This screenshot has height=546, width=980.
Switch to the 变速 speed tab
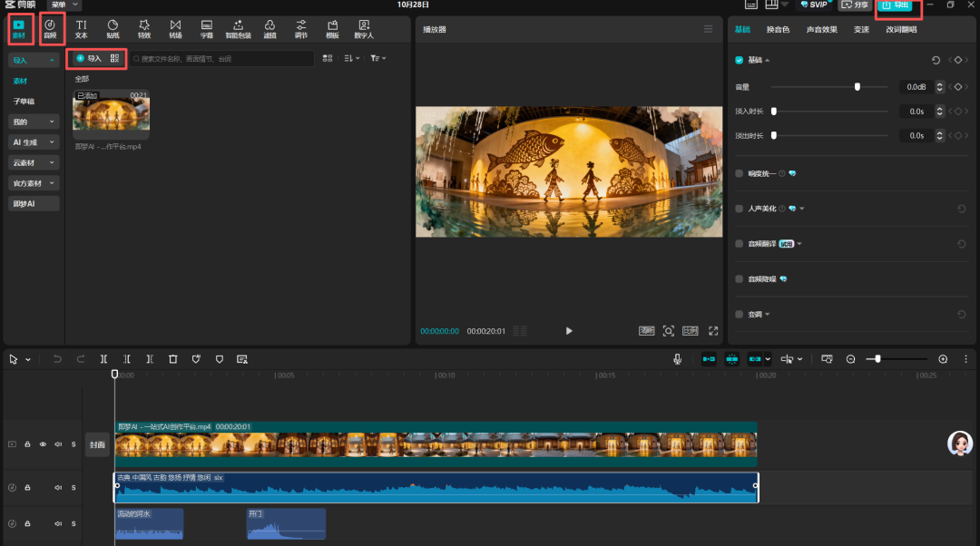[861, 30]
